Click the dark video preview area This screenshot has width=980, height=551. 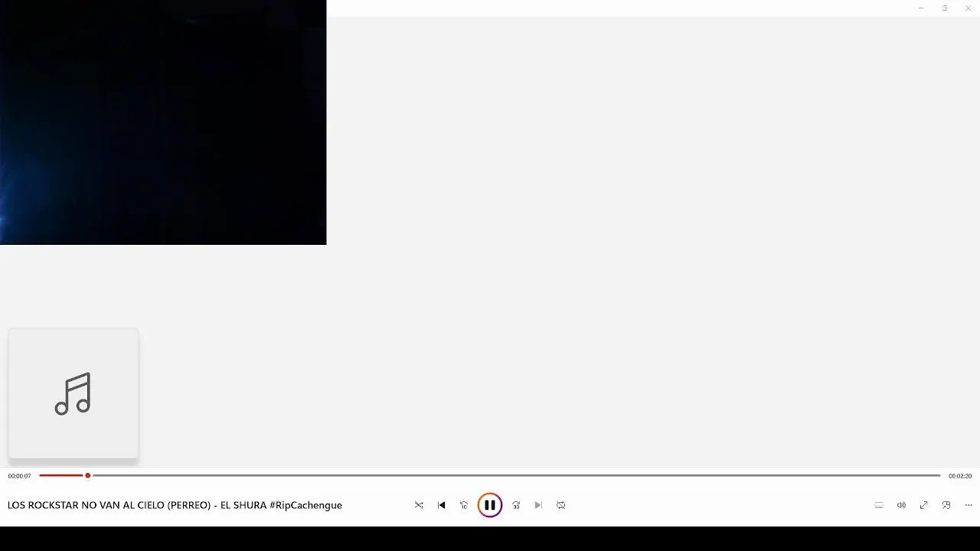point(163,122)
